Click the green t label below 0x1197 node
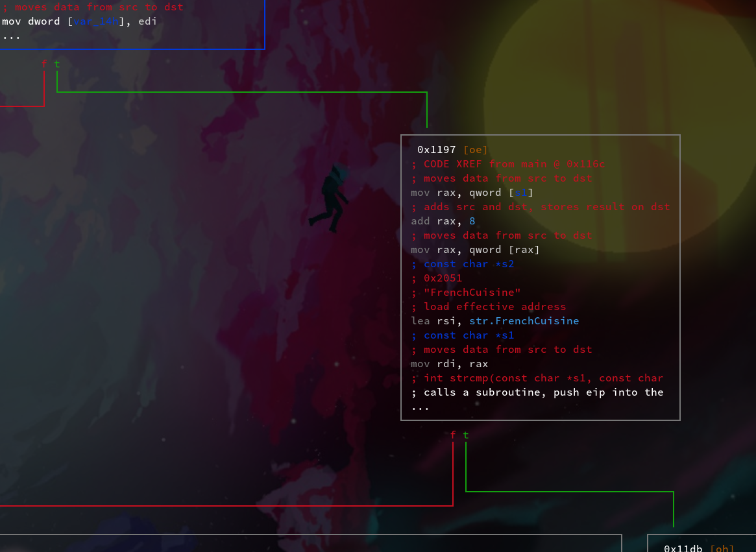 pyautogui.click(x=466, y=435)
